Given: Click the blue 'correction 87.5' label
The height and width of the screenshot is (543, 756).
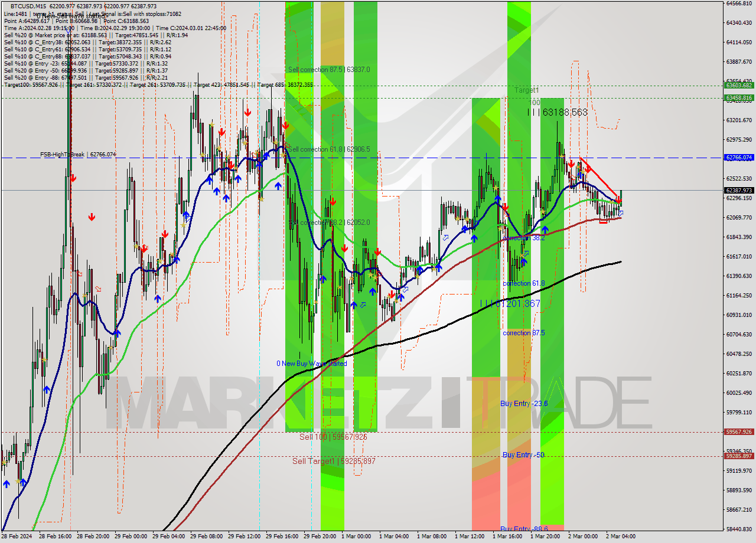Looking at the screenshot, I should pyautogui.click(x=524, y=333).
